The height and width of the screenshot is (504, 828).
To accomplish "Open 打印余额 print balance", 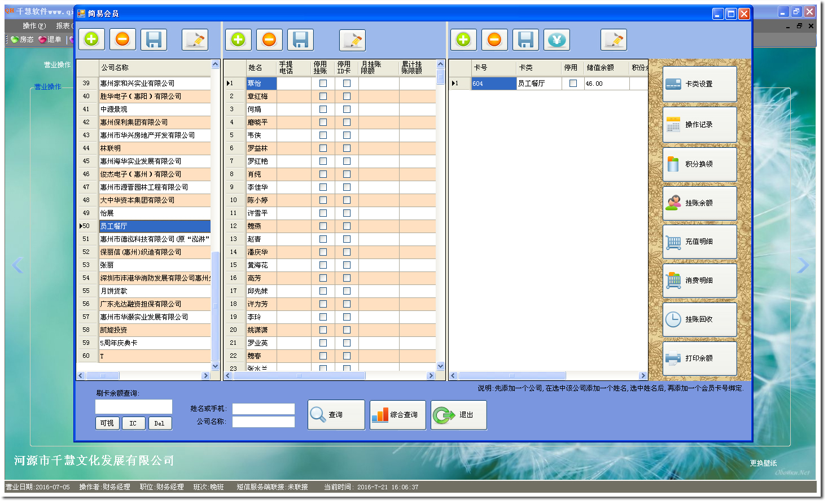I will click(699, 358).
